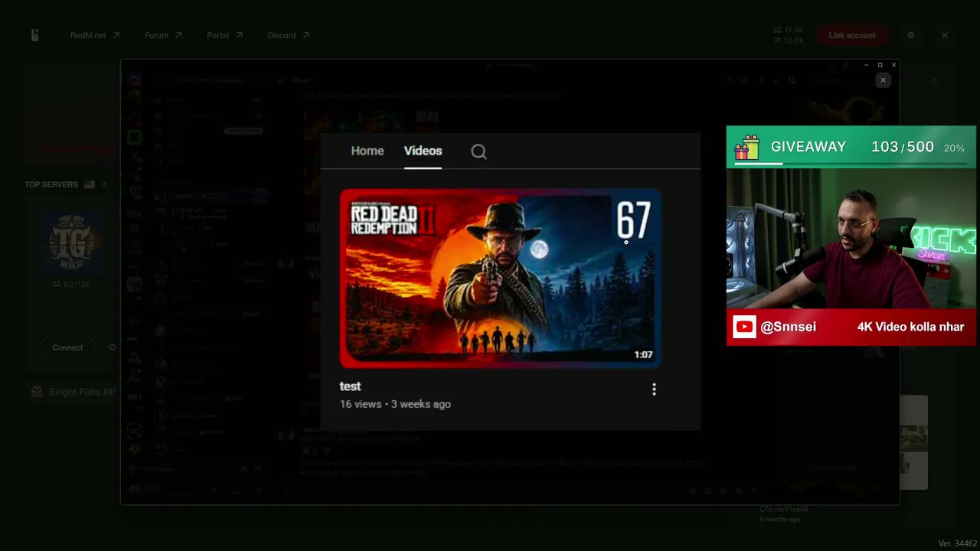Image resolution: width=980 pixels, height=551 pixels.
Task: Play the Red Dead Redemption II video thumbnail
Action: click(x=500, y=279)
